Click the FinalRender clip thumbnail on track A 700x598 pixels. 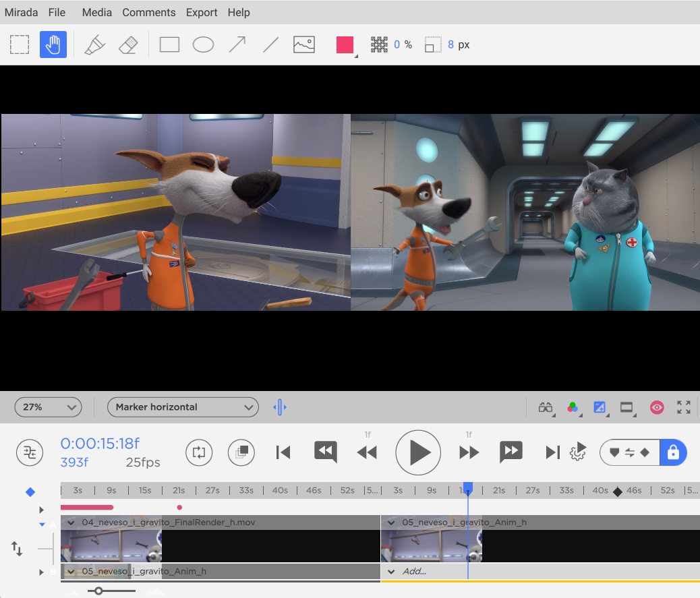(x=111, y=546)
